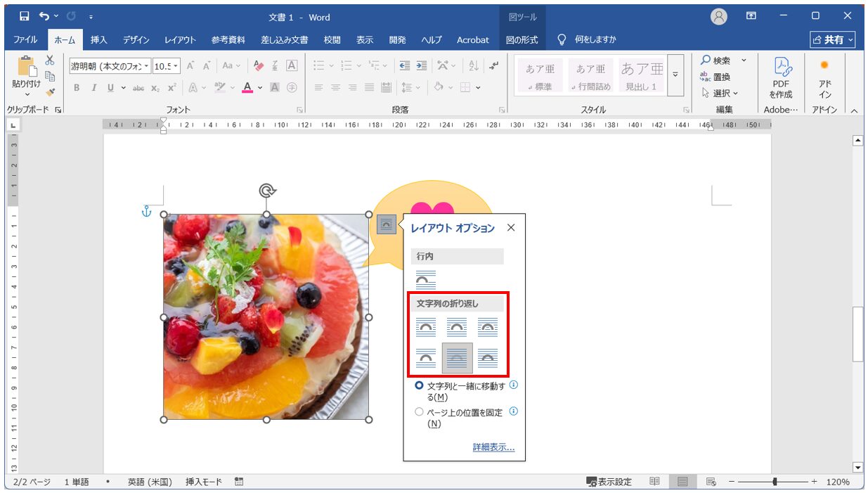Image resolution: width=868 pixels, height=493 pixels.
Task: Expand the styles gallery
Action: coord(675,75)
